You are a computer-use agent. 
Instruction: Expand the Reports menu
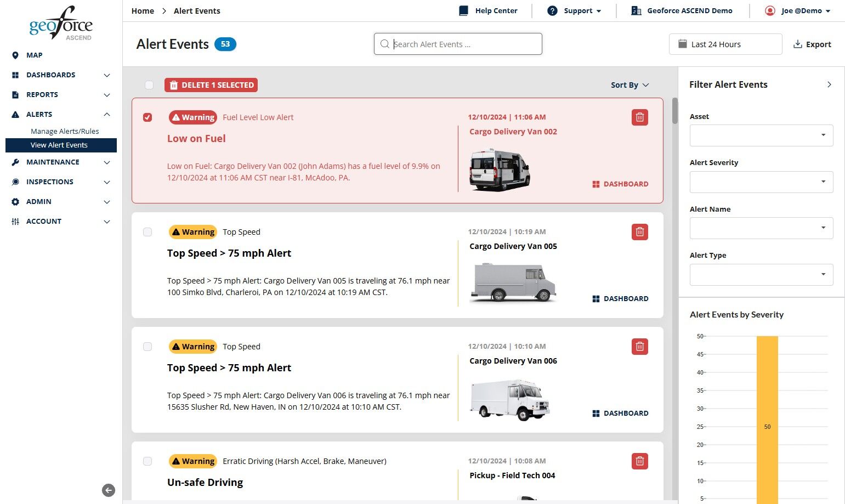61,94
